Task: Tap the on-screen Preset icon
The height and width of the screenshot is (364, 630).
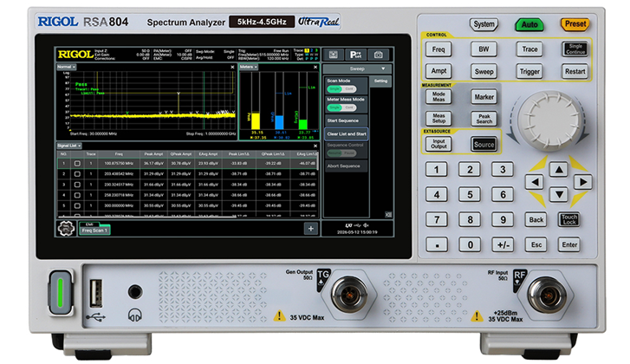Action: (355, 55)
